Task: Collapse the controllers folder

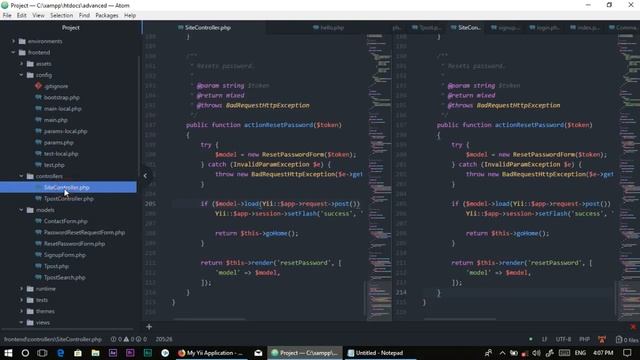Action: pos(22,176)
